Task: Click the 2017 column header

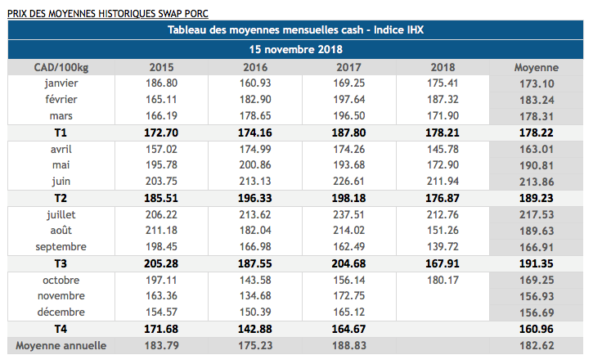Action: click(x=348, y=67)
